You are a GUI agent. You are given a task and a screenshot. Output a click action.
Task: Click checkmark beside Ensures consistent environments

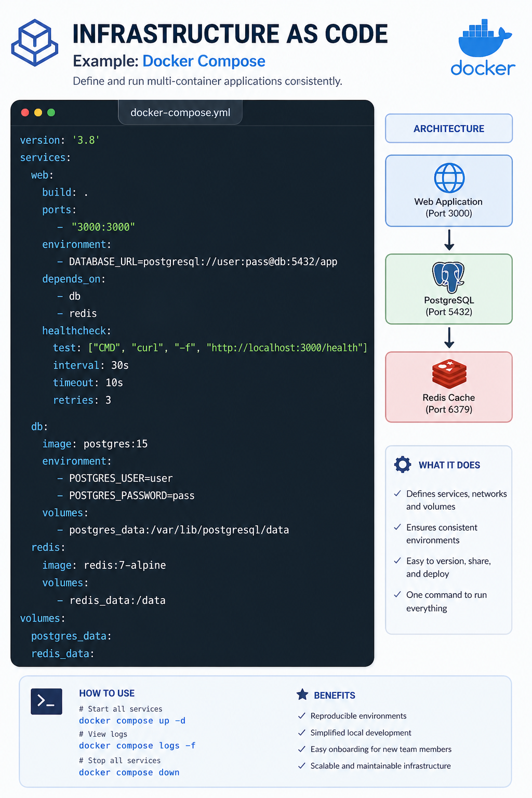coord(397,527)
